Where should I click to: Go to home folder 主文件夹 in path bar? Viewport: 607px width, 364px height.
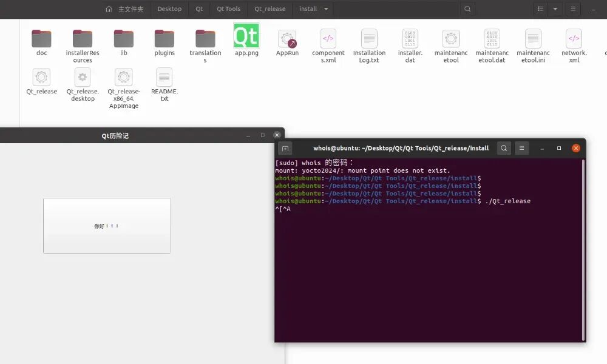tap(124, 9)
